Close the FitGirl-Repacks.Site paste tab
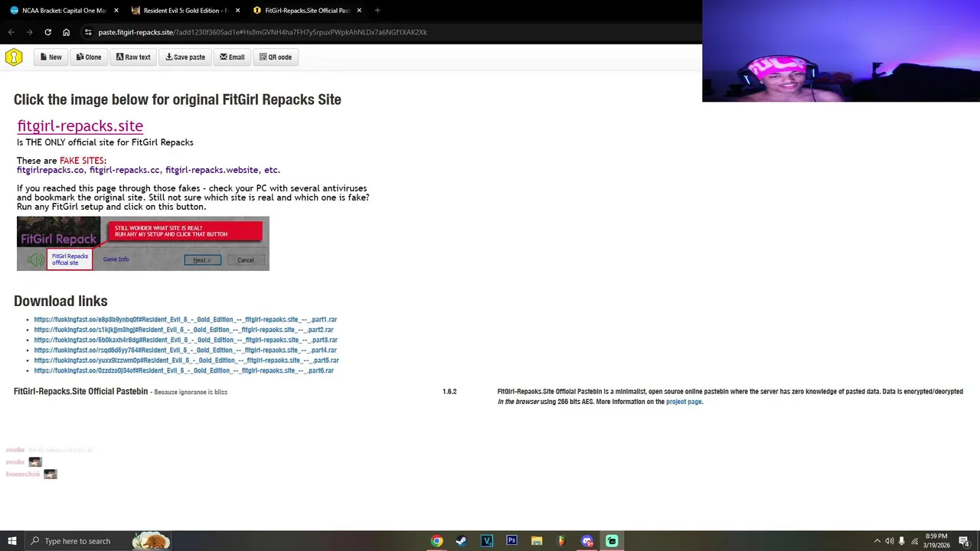980x551 pixels. click(358, 11)
